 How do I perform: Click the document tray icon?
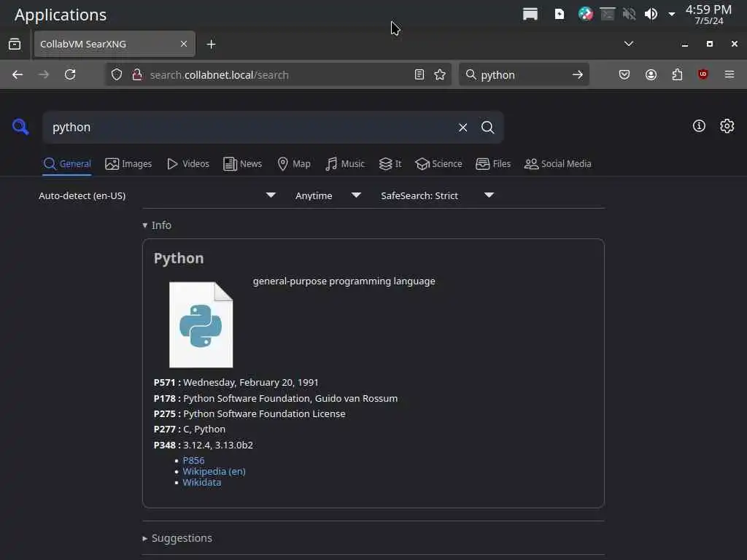(x=560, y=15)
